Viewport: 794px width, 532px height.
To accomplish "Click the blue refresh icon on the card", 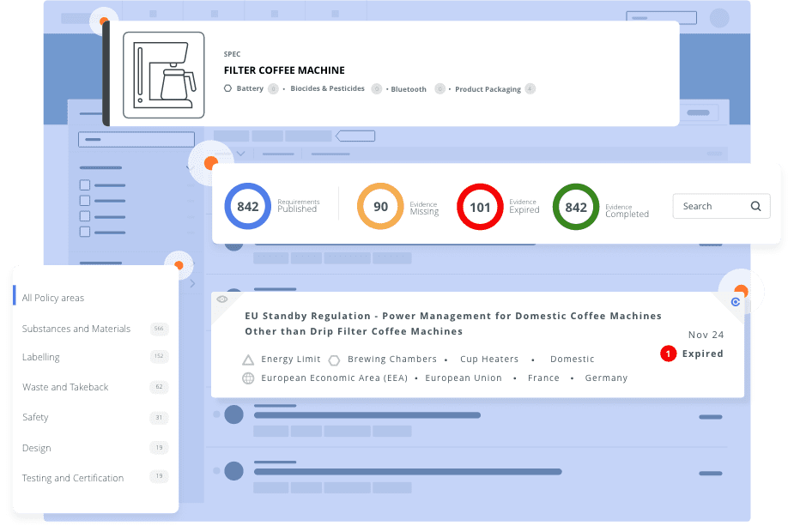I will click(x=736, y=302).
